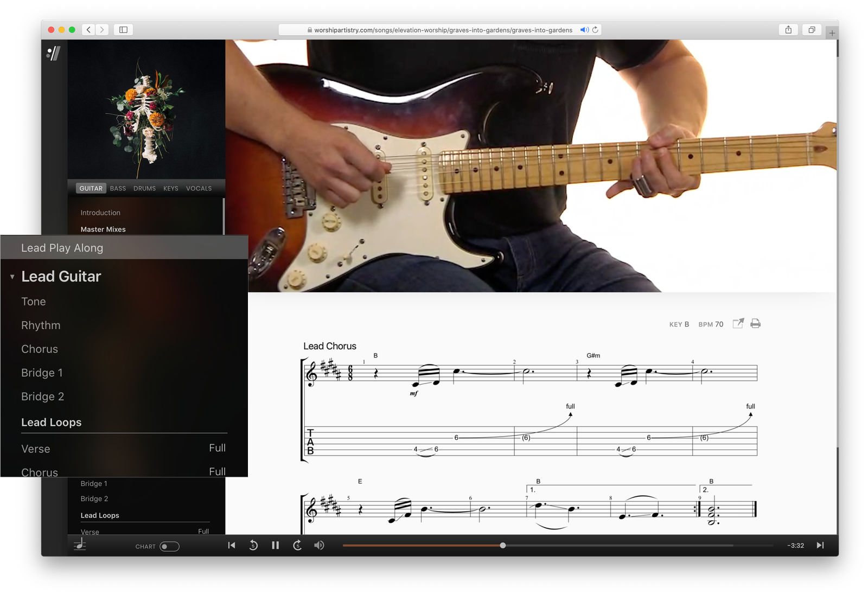Click the forward 5 seconds icon
Screen dimensions: 868x595
(x=297, y=545)
